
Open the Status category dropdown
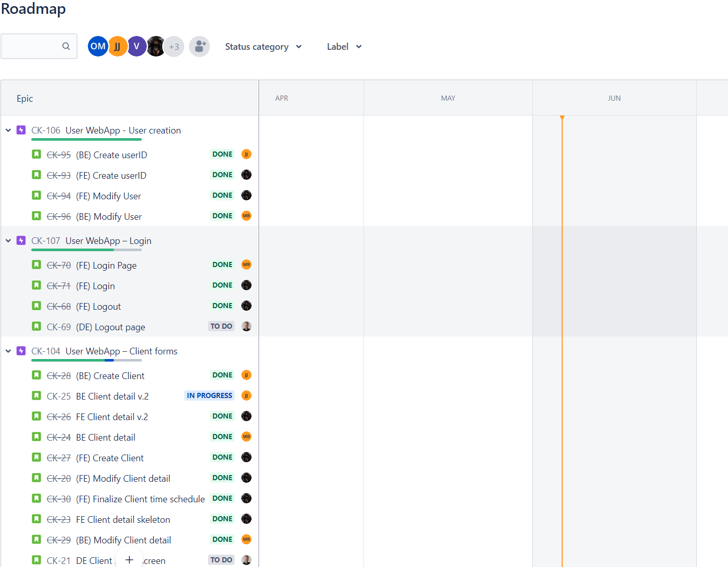tap(263, 47)
